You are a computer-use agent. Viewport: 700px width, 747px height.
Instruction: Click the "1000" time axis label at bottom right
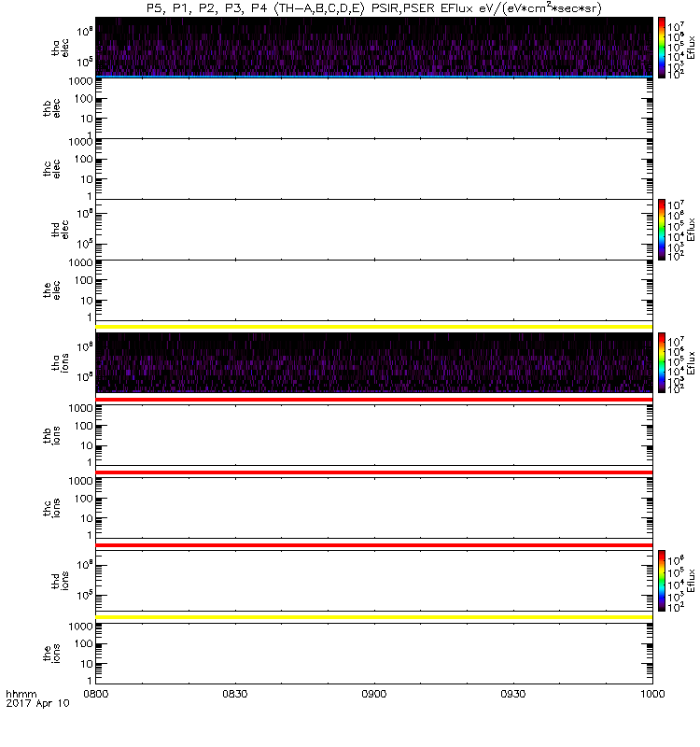652,694
